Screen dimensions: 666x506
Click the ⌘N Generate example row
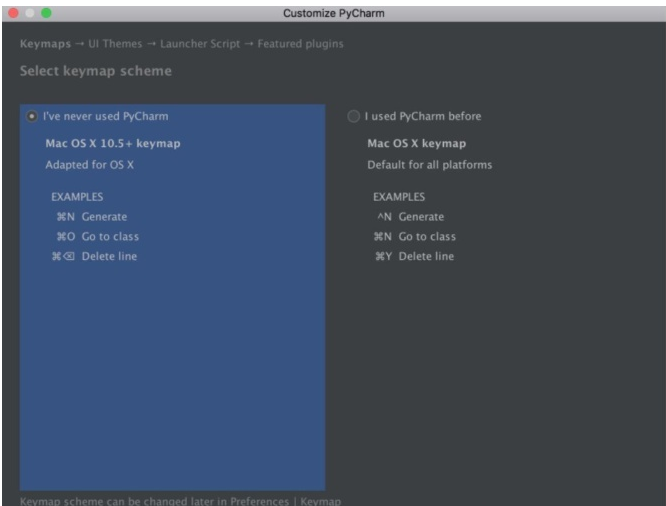coord(92,217)
